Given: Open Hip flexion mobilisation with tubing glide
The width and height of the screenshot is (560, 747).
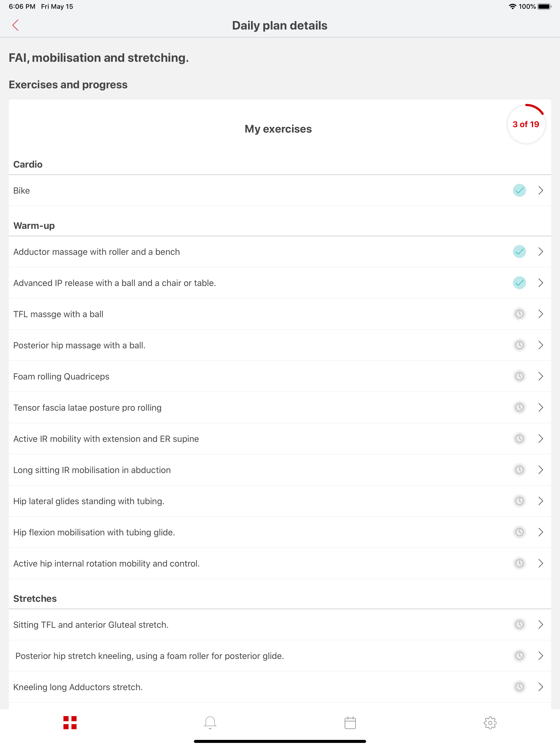Looking at the screenshot, I should [x=280, y=532].
